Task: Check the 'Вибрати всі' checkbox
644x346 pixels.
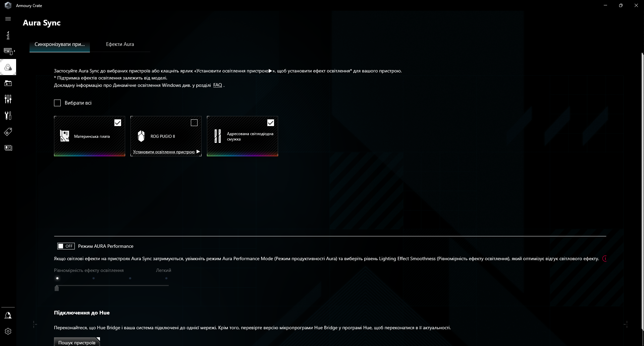Action: point(57,103)
